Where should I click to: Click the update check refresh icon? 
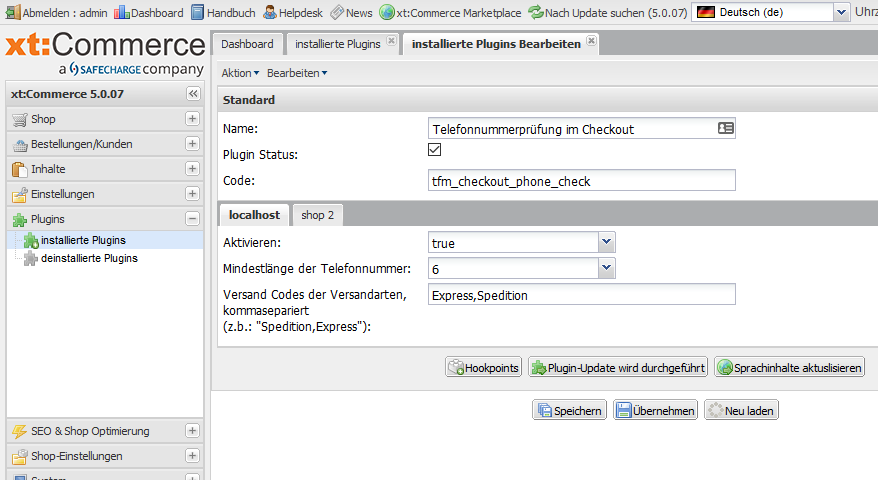coord(536,13)
